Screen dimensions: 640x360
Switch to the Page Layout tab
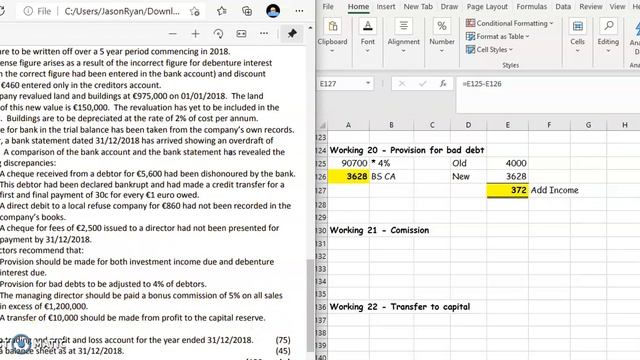(x=487, y=7)
